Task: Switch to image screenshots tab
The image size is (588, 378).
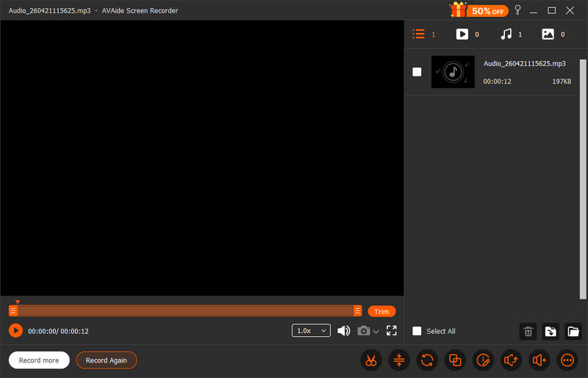Action: click(553, 34)
